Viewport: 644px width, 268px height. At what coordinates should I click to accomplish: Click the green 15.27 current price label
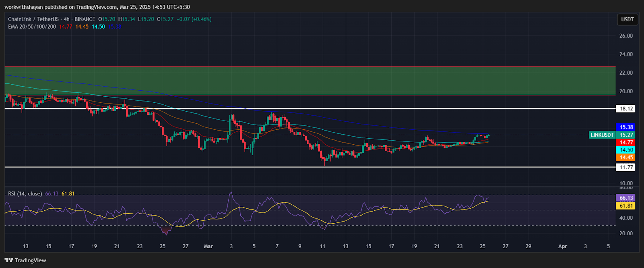[x=626, y=135]
